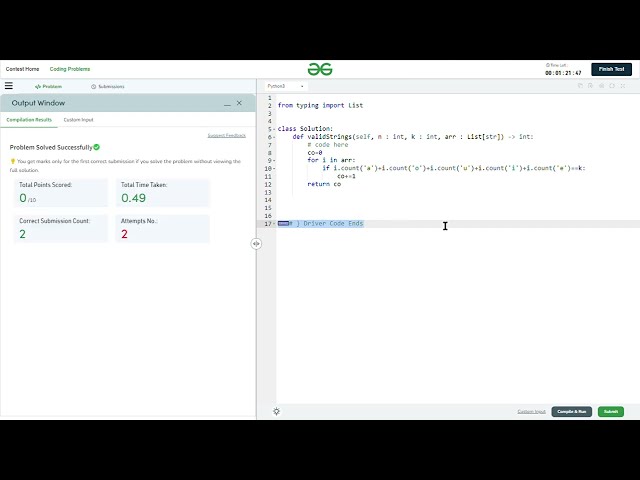This screenshot has width=640, height=480.
Task: Place cursor on the i.count vowel condition line
Action: [453, 168]
